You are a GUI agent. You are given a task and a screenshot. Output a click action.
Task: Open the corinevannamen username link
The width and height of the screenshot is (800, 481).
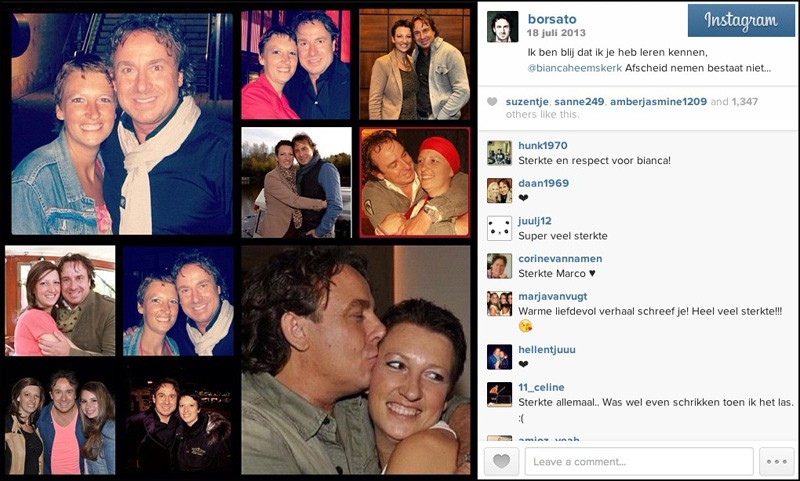point(560,259)
